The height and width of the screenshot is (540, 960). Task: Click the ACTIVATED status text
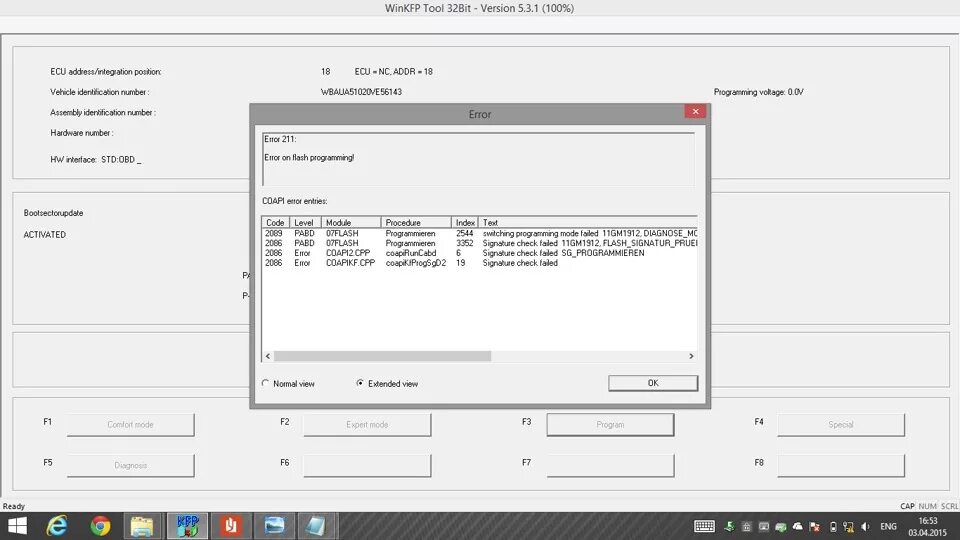tap(45, 234)
